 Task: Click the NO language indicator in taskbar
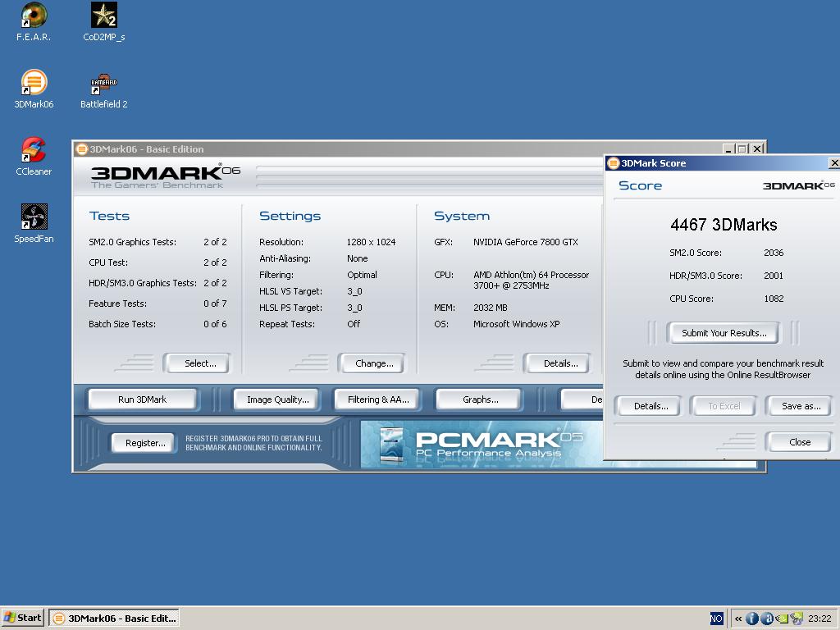(x=716, y=619)
